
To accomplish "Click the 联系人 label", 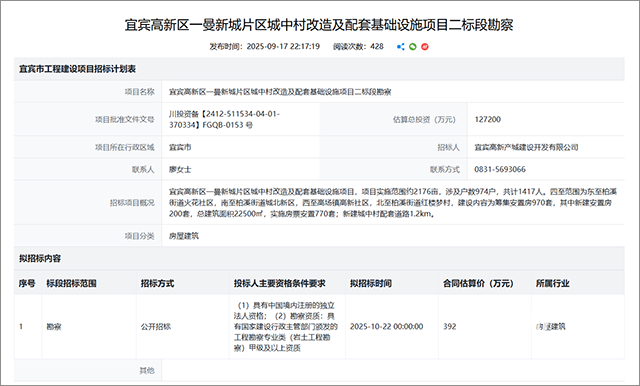I will [x=143, y=169].
